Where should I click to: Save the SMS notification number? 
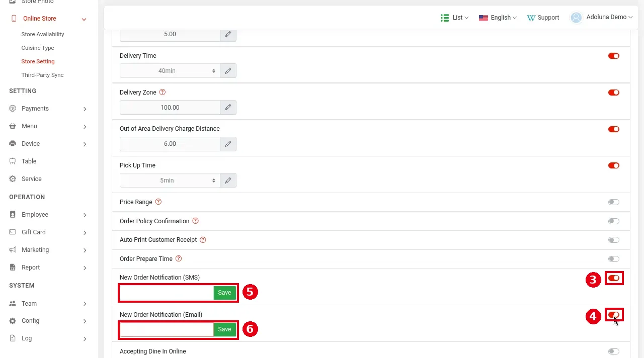pos(224,293)
